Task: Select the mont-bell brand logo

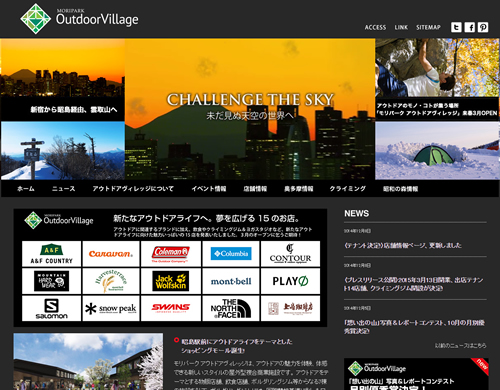Action: tap(231, 281)
